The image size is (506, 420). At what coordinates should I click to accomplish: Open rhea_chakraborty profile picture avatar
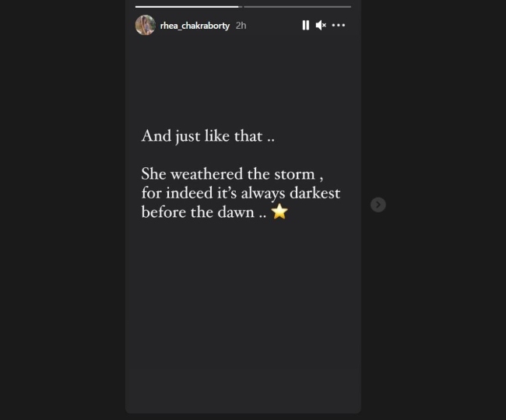pyautogui.click(x=146, y=25)
